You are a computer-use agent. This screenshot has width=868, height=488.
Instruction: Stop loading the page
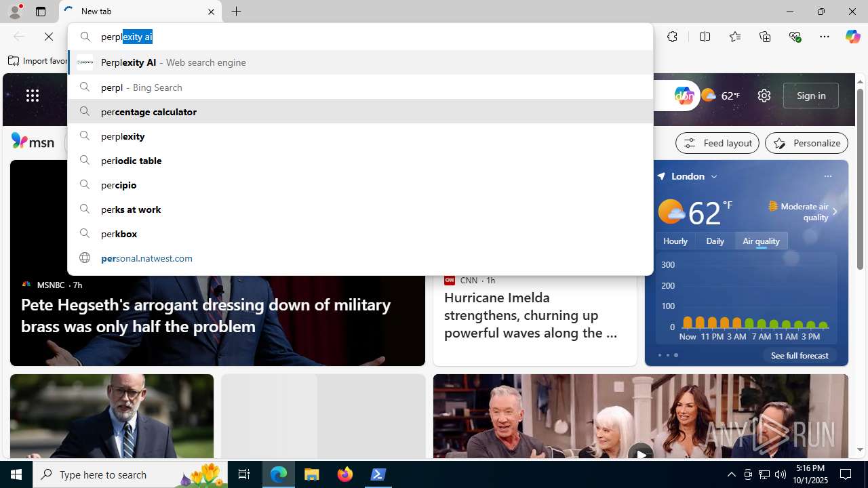click(x=49, y=37)
